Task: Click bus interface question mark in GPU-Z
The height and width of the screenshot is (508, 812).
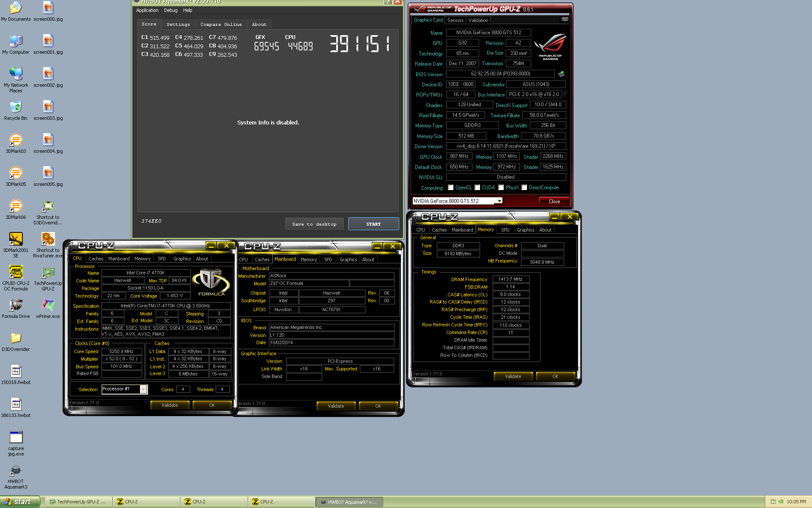Action: pos(565,94)
